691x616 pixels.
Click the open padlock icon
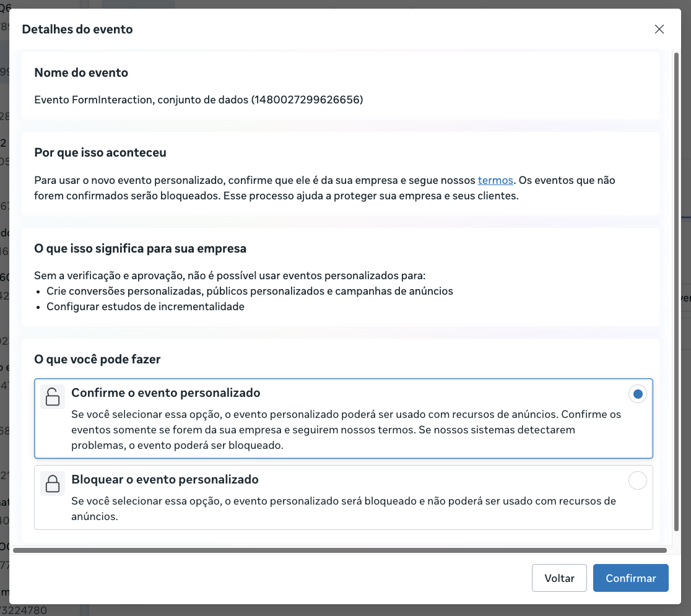tap(53, 396)
